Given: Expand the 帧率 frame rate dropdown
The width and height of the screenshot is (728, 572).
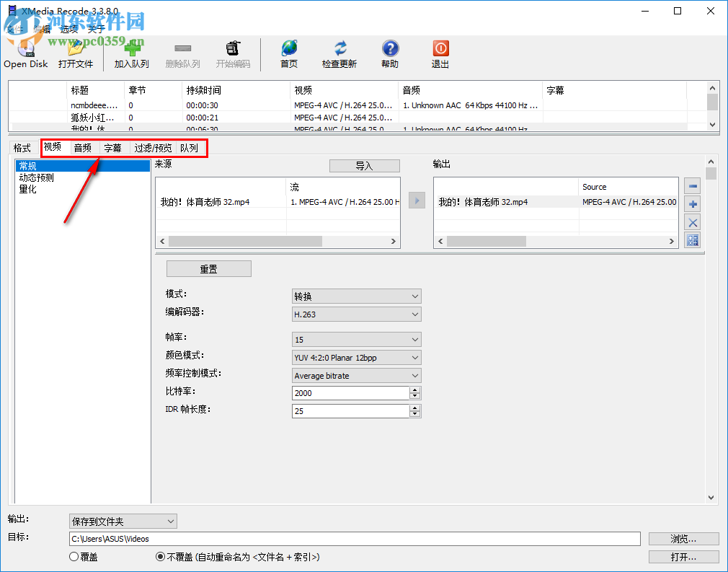Looking at the screenshot, I should click(356, 339).
